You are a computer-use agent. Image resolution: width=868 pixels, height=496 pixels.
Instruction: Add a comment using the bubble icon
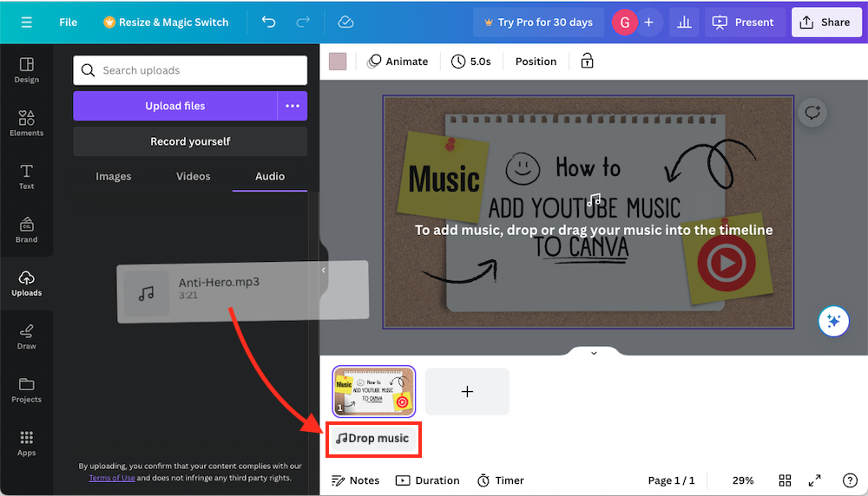(x=812, y=113)
